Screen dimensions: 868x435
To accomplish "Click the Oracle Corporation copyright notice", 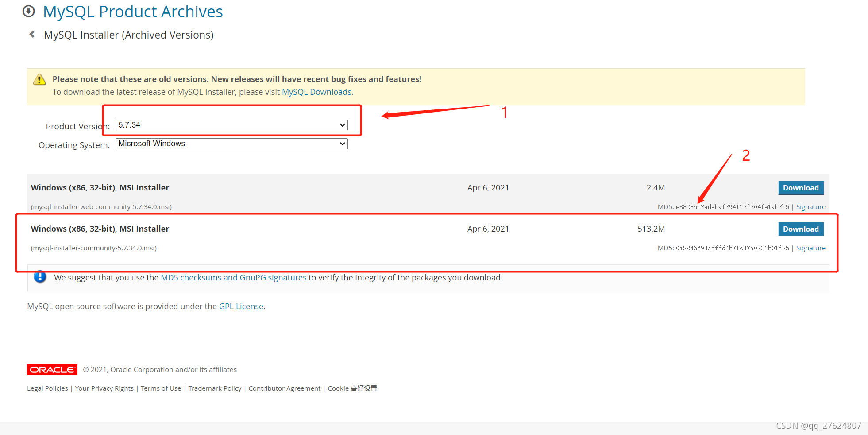I will [160, 369].
